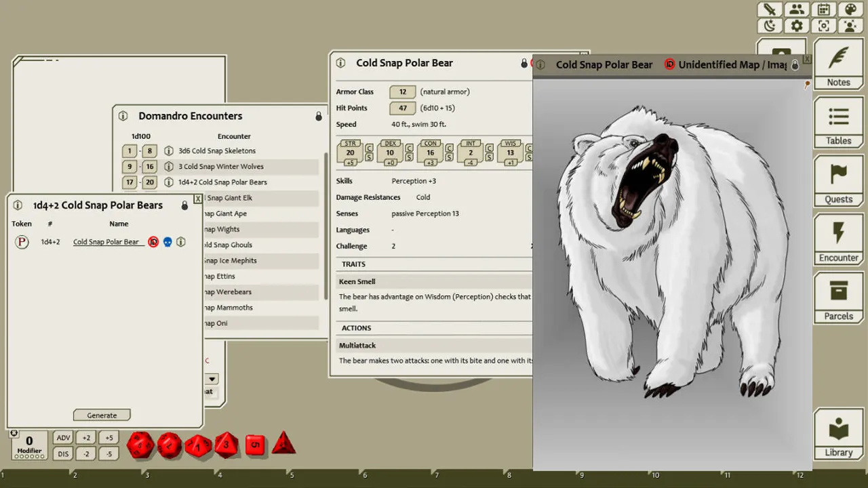Click the Armor Class value 12
Viewport: 868px width, 488px height.
pos(403,91)
